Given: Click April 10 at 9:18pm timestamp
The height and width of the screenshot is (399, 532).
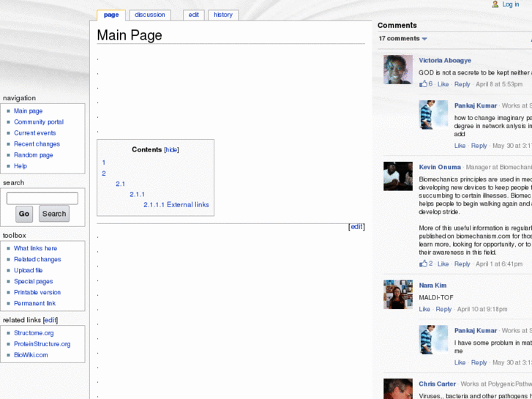Looking at the screenshot, I should click(x=482, y=310).
